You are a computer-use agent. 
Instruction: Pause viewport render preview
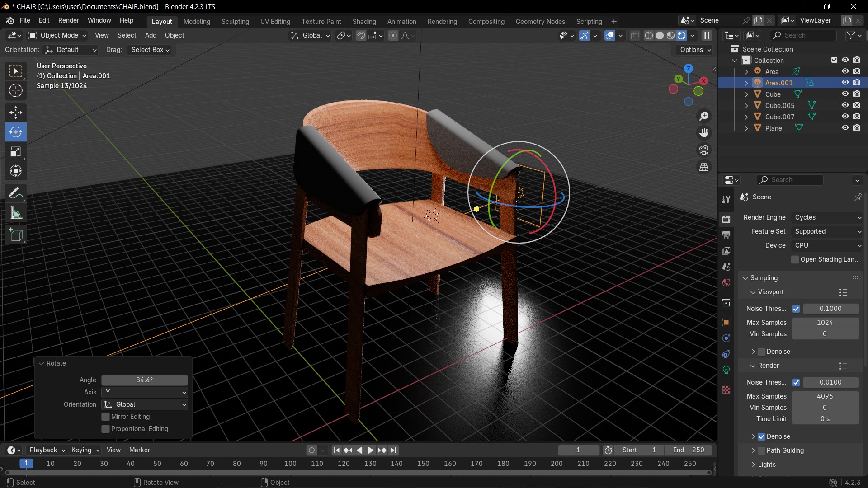[707, 35]
